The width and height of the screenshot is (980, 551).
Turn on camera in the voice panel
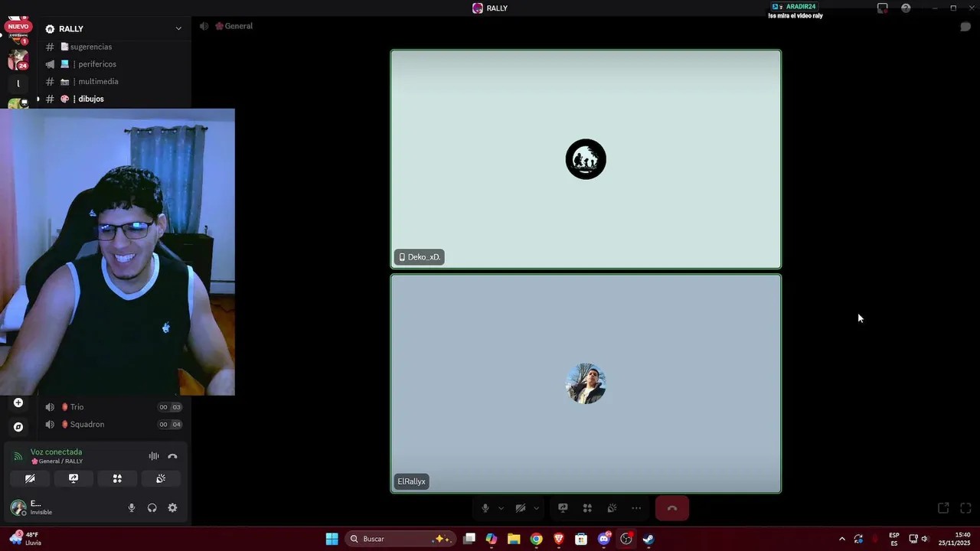30,478
